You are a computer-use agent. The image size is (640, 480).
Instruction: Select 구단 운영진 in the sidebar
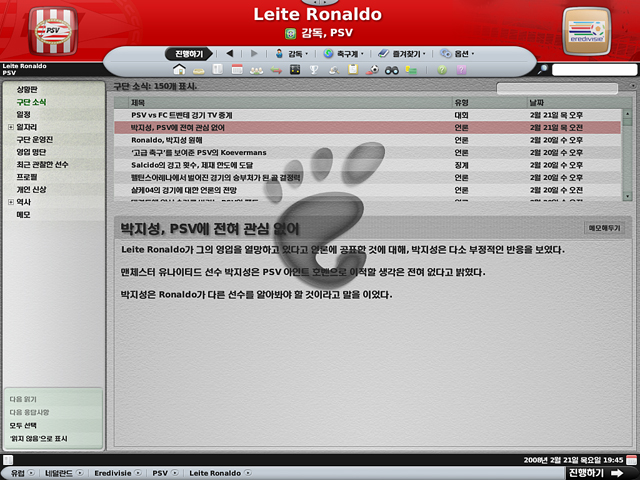[36, 140]
